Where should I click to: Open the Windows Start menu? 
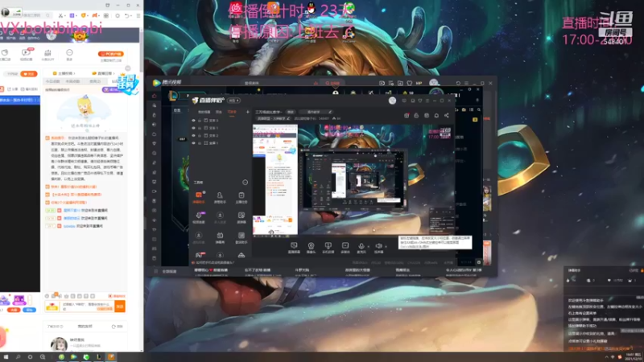point(6,357)
